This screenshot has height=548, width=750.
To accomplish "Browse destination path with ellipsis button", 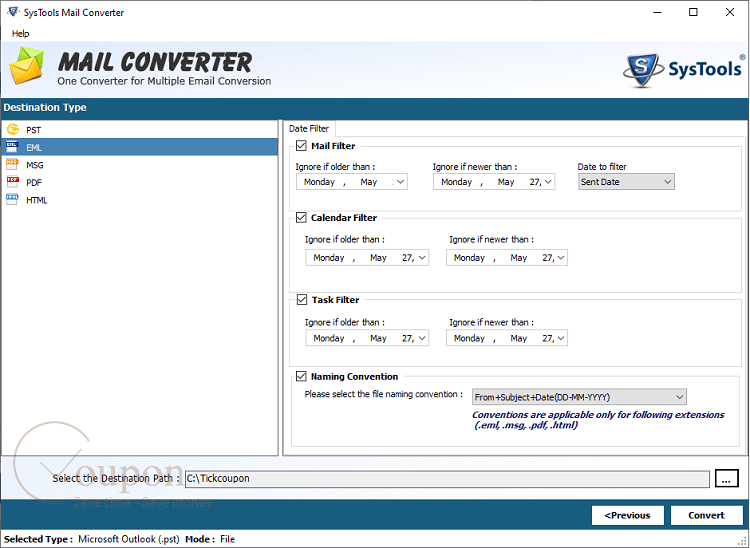I will coord(726,479).
